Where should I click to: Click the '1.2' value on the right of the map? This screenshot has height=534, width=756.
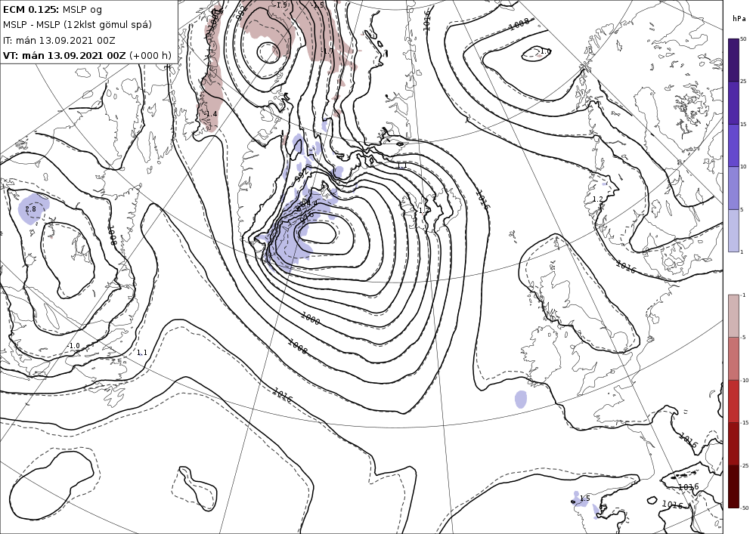[x=598, y=199]
